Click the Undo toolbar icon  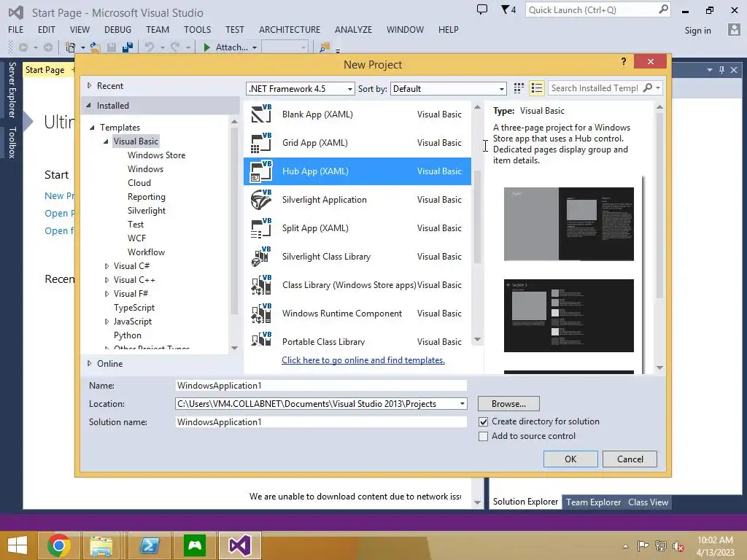pos(150,47)
